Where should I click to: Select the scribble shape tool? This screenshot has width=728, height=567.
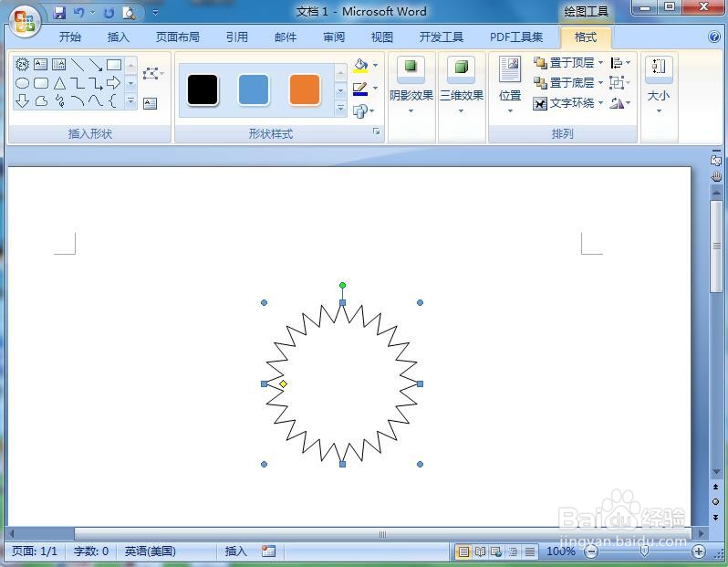(59, 100)
